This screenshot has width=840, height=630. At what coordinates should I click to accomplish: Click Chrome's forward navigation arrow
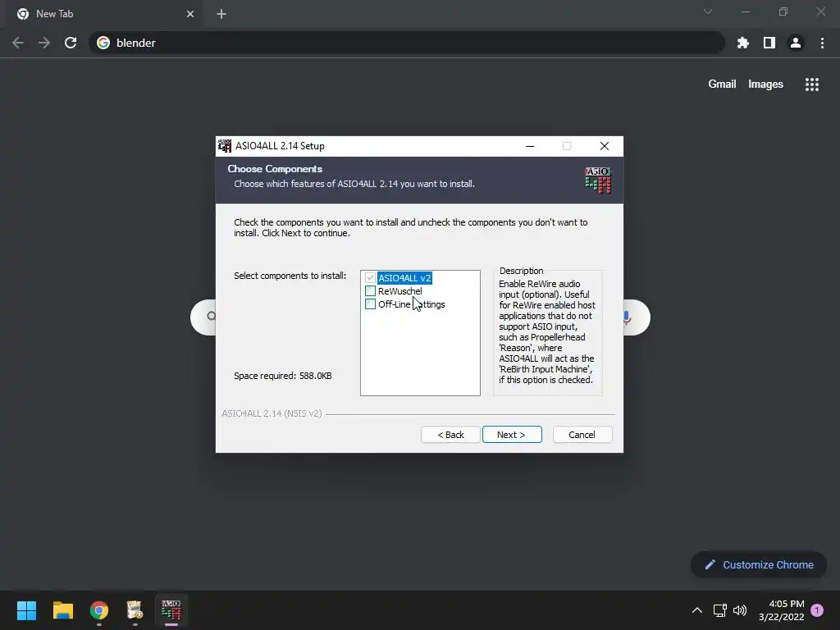coord(44,43)
